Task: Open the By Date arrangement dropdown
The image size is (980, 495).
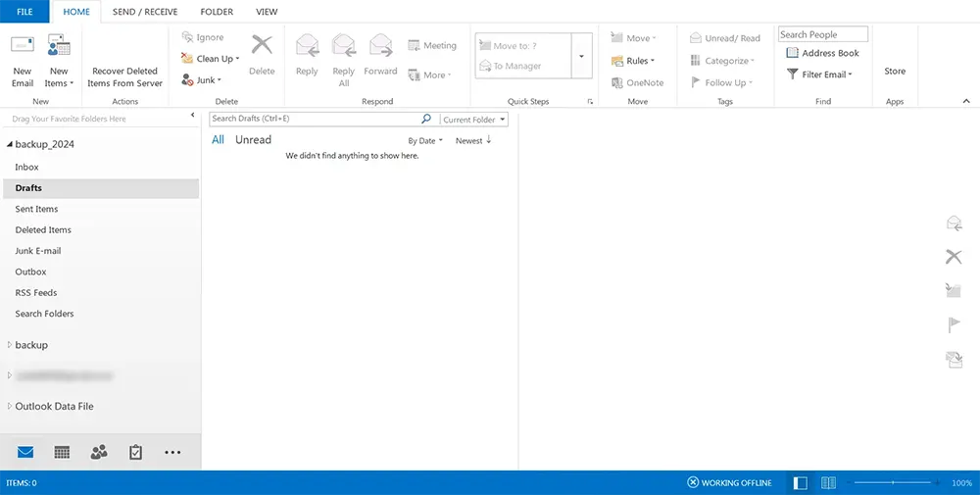Action: [x=425, y=141]
